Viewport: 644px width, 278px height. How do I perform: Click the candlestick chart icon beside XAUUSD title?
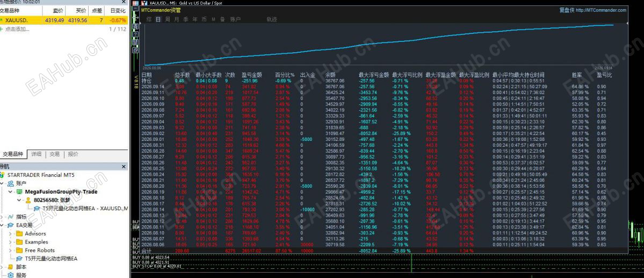tap(144, 3)
